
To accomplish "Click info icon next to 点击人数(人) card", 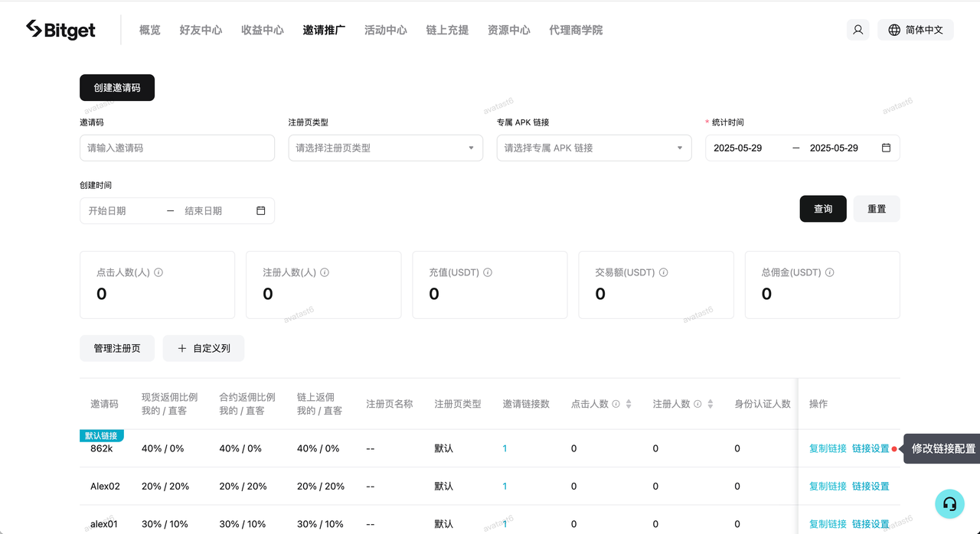I will 158,272.
